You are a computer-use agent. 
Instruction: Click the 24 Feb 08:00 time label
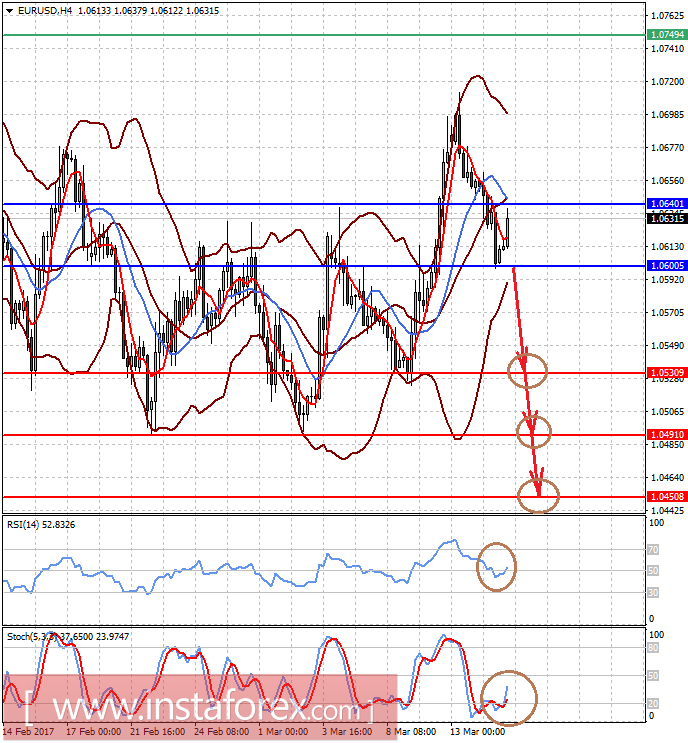click(222, 731)
